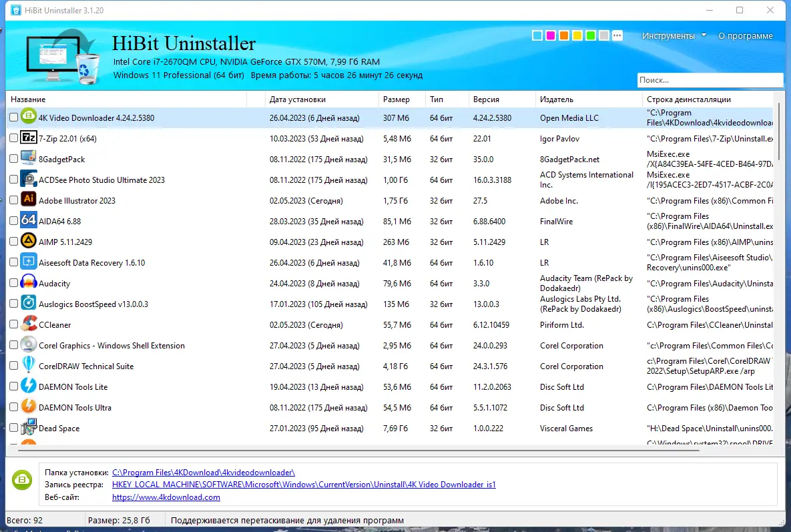Choose the orange theme color swatch
The height and width of the screenshot is (532, 791).
click(x=564, y=35)
